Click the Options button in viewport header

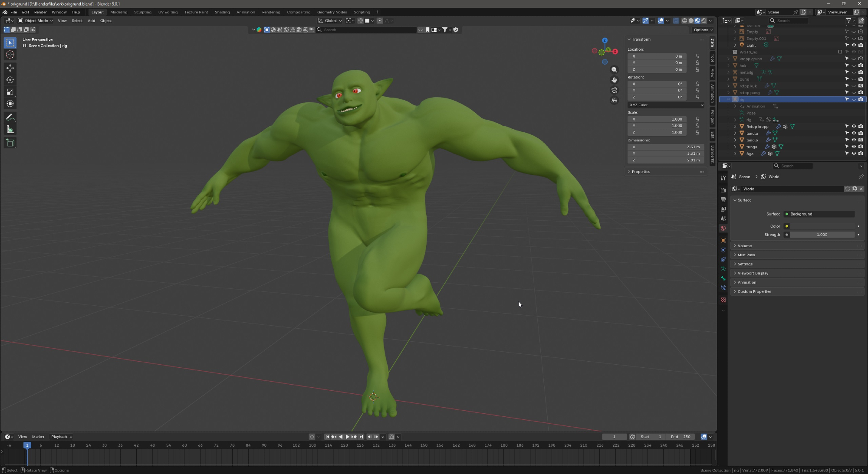(x=703, y=30)
